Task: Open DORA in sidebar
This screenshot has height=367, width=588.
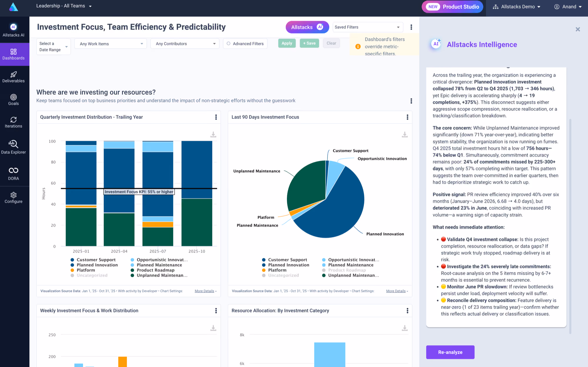Action: (14, 174)
